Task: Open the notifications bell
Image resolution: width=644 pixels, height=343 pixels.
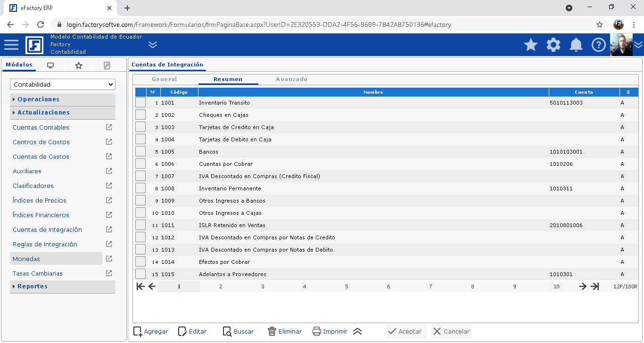Action: (576, 45)
